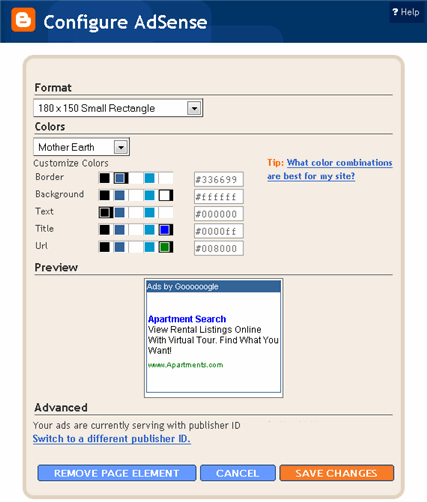This screenshot has width=427, height=502.
Task: Select the black swatch for Title
Action: (104, 230)
